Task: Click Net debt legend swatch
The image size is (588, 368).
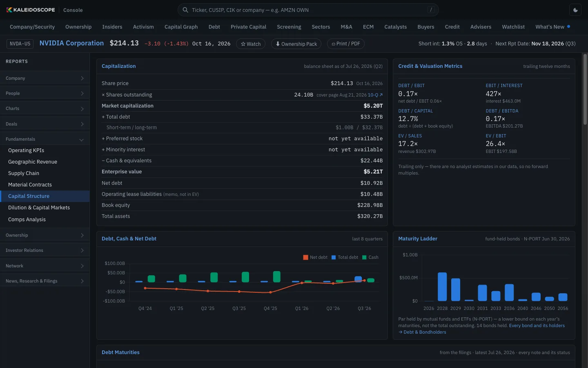Action: tap(305, 258)
